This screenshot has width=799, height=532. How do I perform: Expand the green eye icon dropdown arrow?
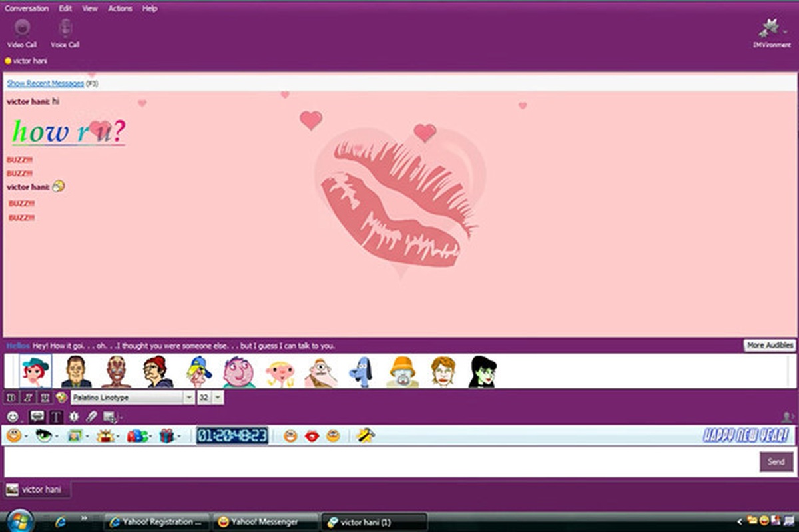pyautogui.click(x=57, y=437)
